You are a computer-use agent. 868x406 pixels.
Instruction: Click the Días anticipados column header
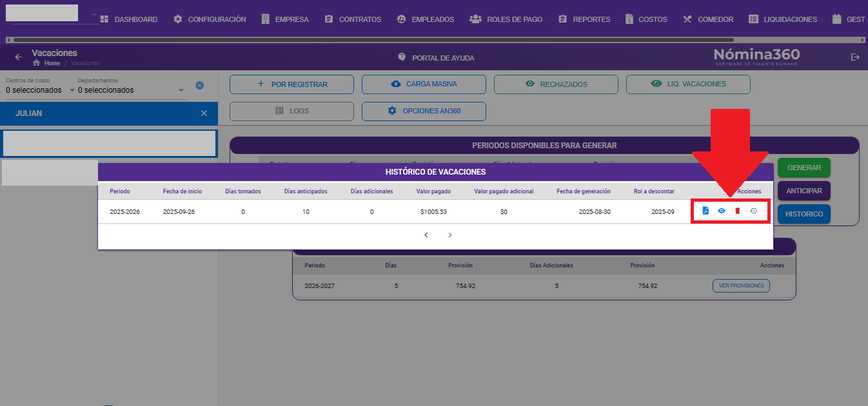[x=306, y=191]
